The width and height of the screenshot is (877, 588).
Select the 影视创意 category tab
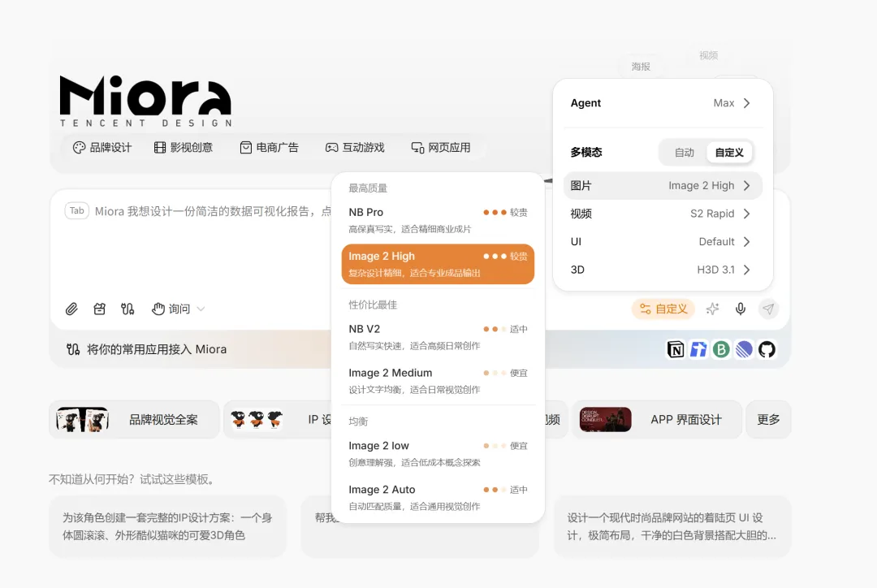(x=184, y=148)
